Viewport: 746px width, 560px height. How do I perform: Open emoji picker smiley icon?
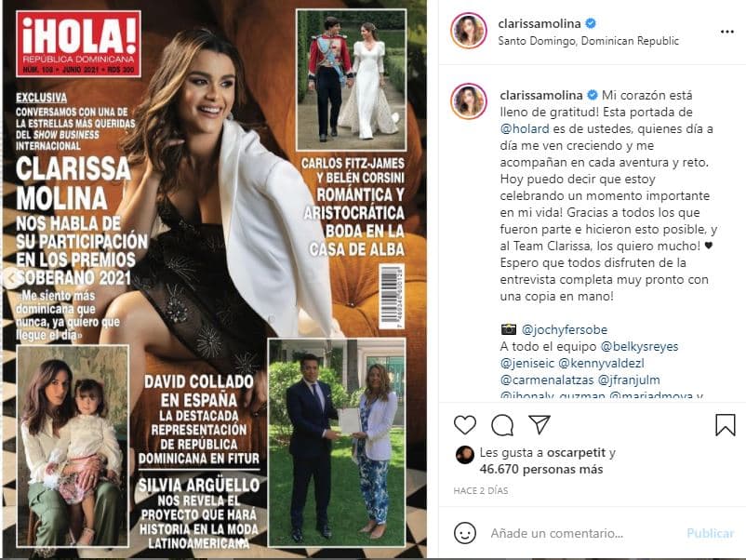[465, 533]
